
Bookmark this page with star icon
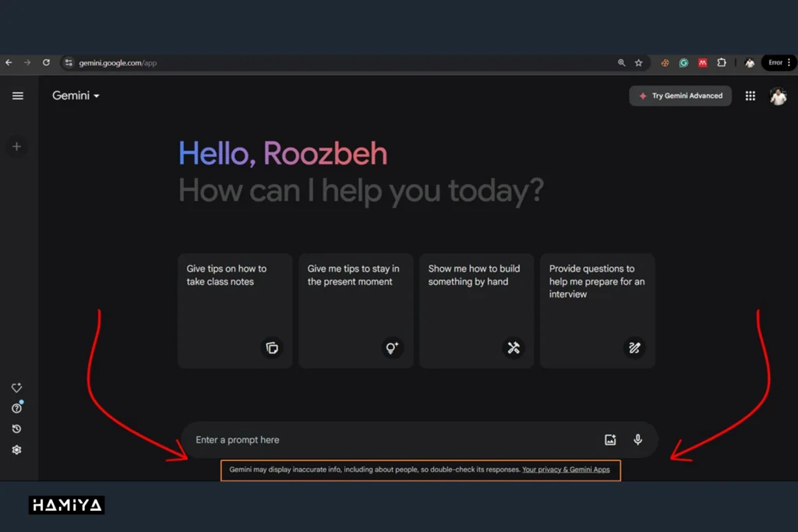coord(639,63)
